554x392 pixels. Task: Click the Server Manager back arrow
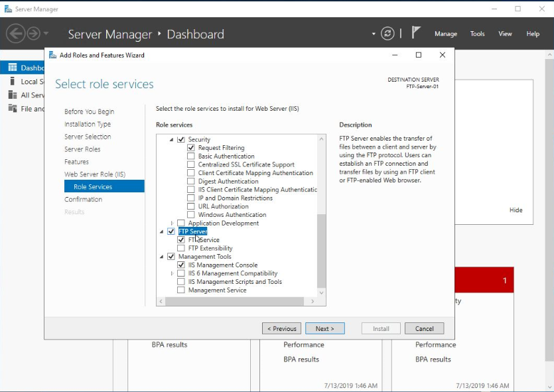click(16, 34)
